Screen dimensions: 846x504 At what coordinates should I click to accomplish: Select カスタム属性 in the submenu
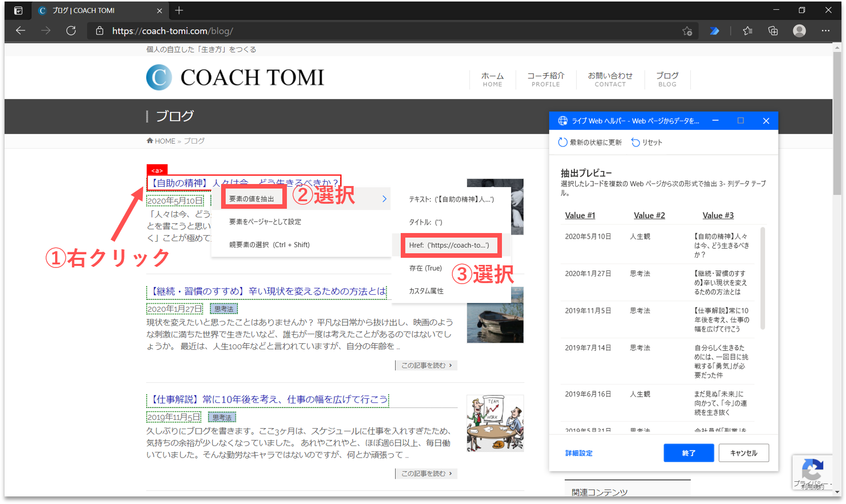click(x=426, y=291)
